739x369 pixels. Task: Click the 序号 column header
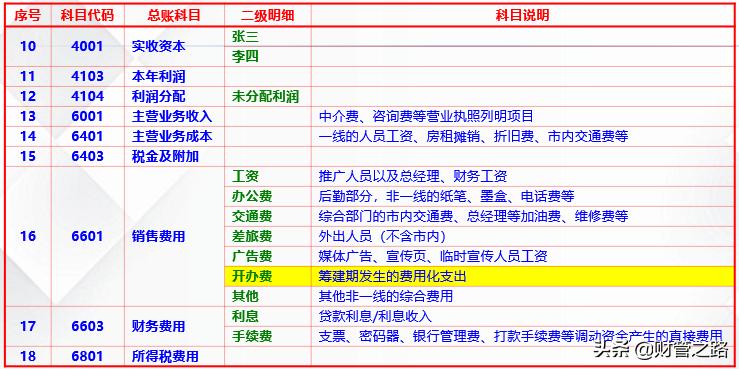(x=27, y=15)
